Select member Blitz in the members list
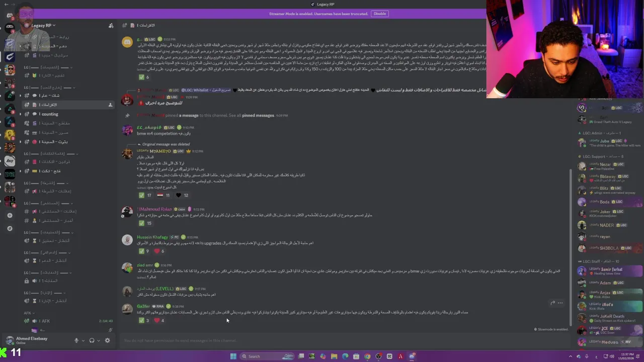This screenshot has width=644, height=362. tap(610, 189)
